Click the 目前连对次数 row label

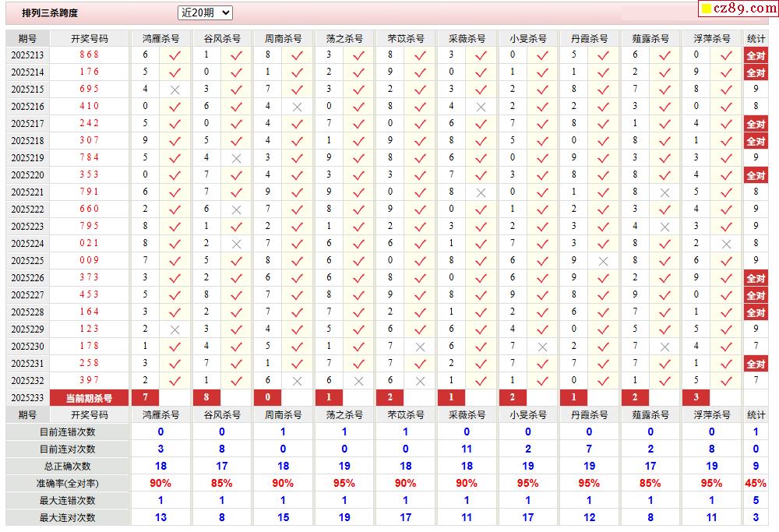[68, 449]
